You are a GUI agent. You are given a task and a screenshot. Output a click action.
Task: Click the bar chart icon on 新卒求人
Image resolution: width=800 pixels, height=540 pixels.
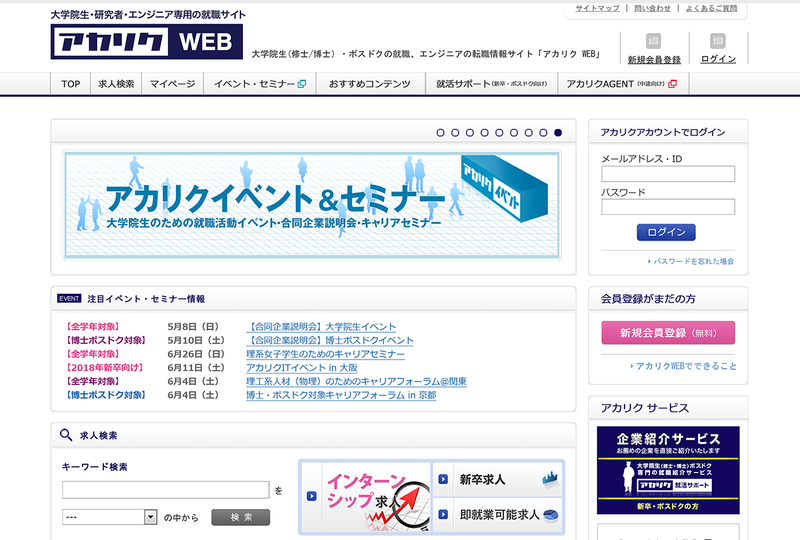click(x=551, y=479)
